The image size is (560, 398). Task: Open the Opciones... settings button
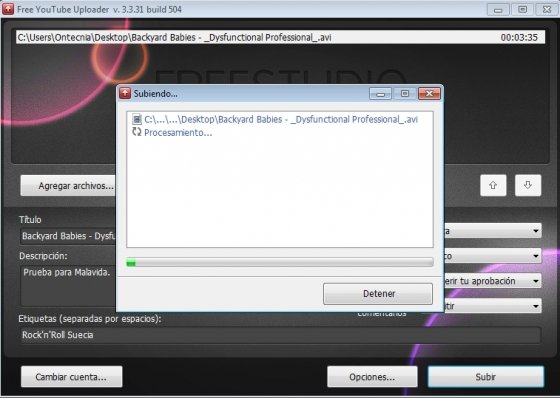pos(372,377)
